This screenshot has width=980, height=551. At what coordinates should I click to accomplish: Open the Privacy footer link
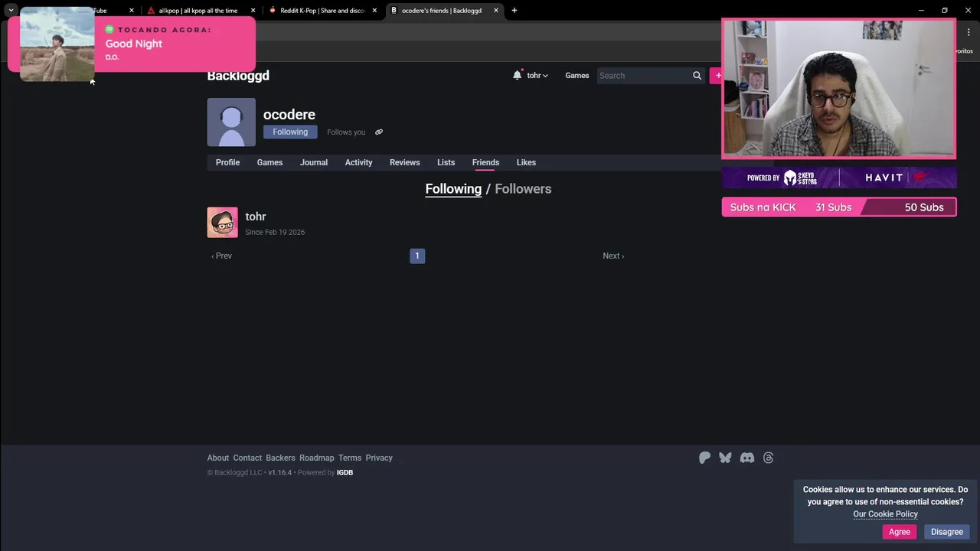tap(379, 458)
